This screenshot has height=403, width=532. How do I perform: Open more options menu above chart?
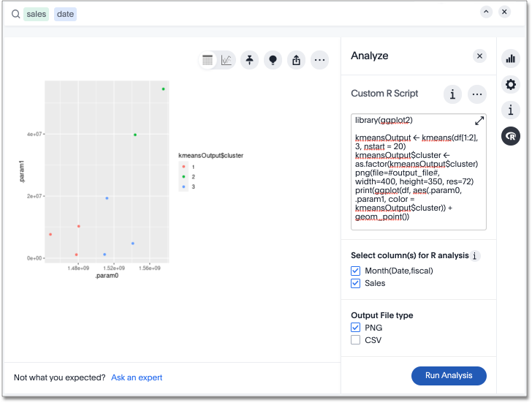point(319,60)
